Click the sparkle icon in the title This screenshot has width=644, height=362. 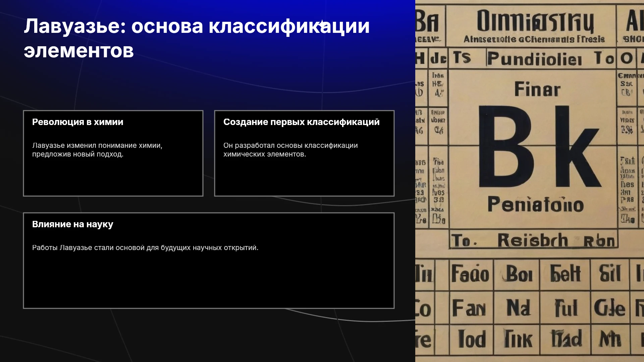pos(322,24)
